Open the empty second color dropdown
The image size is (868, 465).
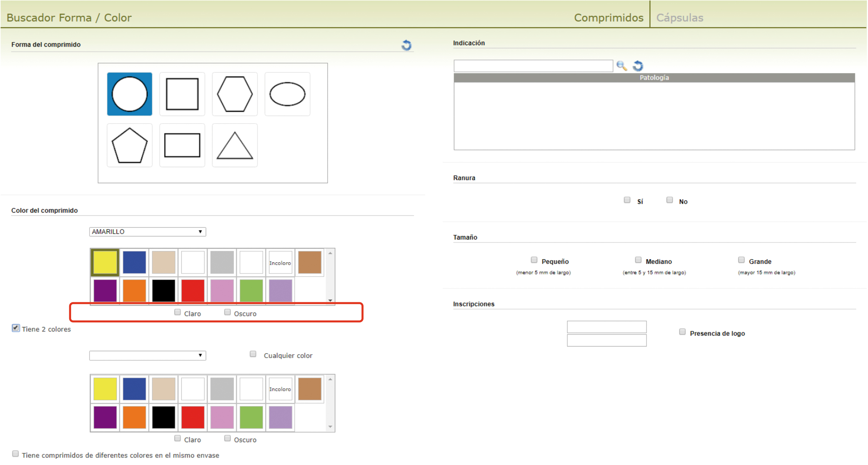(x=148, y=355)
